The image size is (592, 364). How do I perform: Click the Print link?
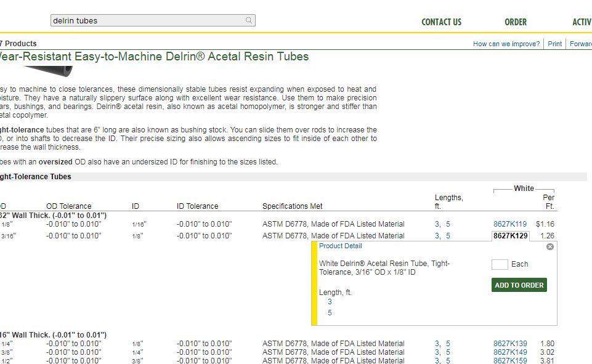tap(555, 44)
